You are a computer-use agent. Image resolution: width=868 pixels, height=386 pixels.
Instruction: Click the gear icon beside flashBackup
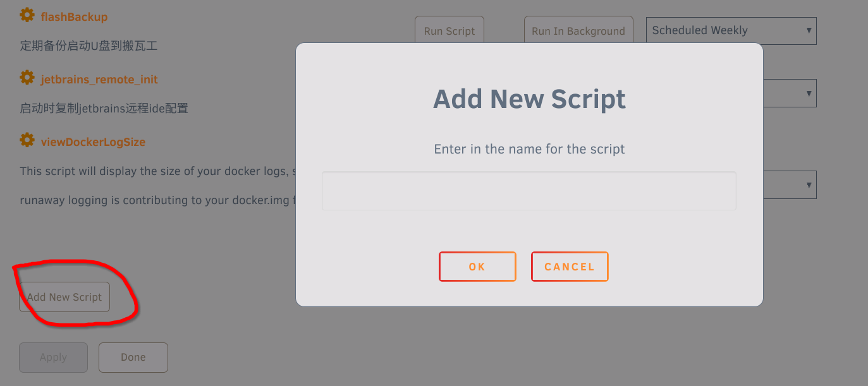pos(27,15)
